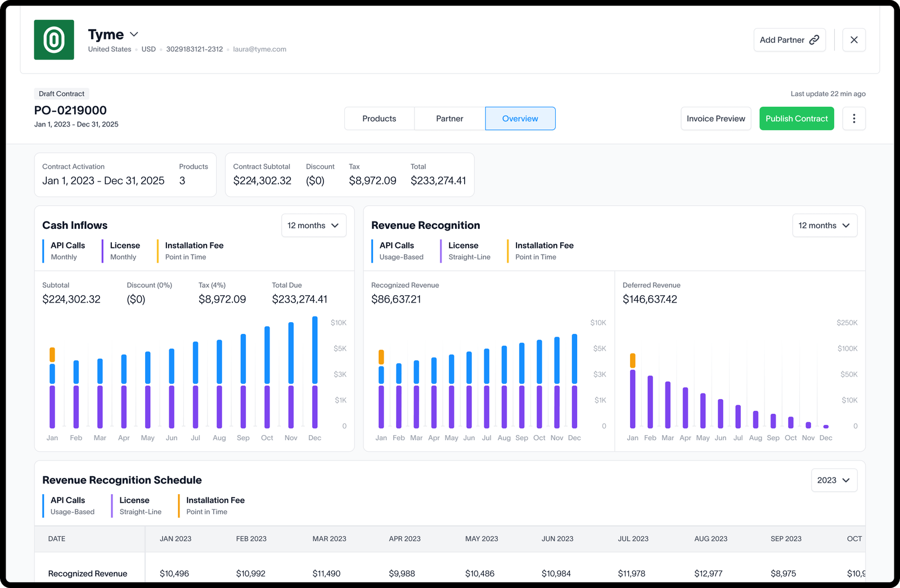Switch to the Products tab
Viewport: 900px width, 588px height.
379,118
